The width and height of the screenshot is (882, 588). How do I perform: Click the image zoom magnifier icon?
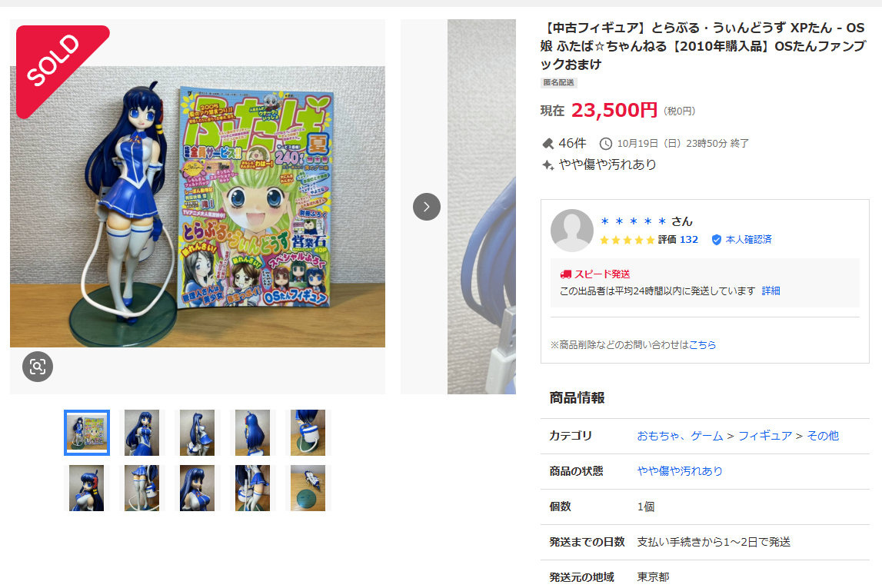pos(38,367)
